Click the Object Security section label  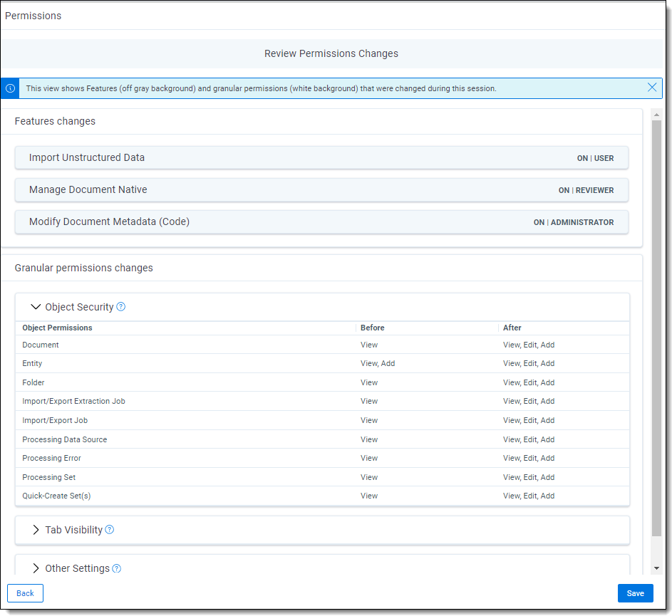coord(79,307)
